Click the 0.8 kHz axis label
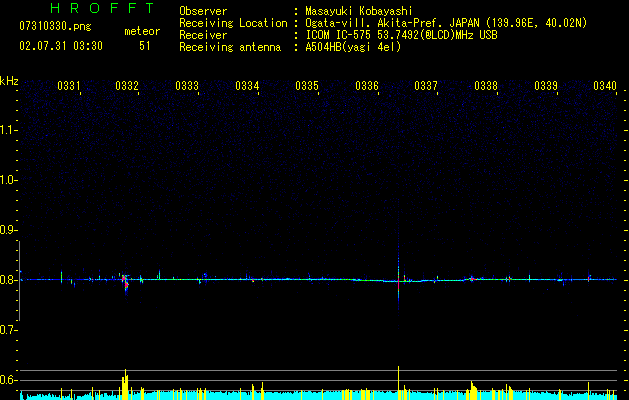Image resolution: width=629 pixels, height=400 pixels. [x=8, y=280]
